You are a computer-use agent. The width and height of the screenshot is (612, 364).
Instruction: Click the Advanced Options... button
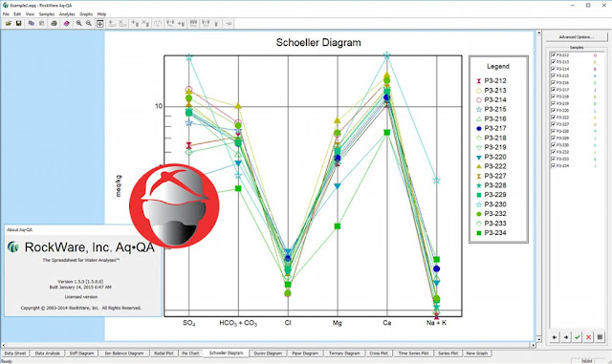point(577,37)
